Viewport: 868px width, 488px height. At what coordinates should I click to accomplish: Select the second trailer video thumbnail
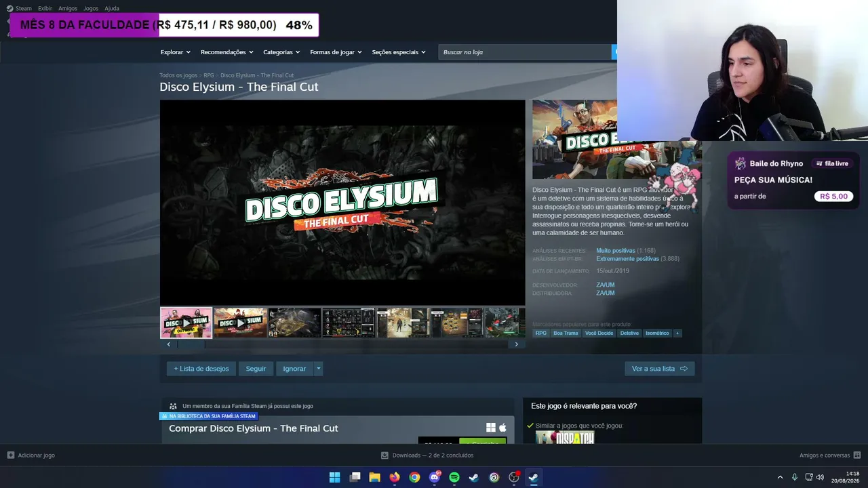point(240,323)
